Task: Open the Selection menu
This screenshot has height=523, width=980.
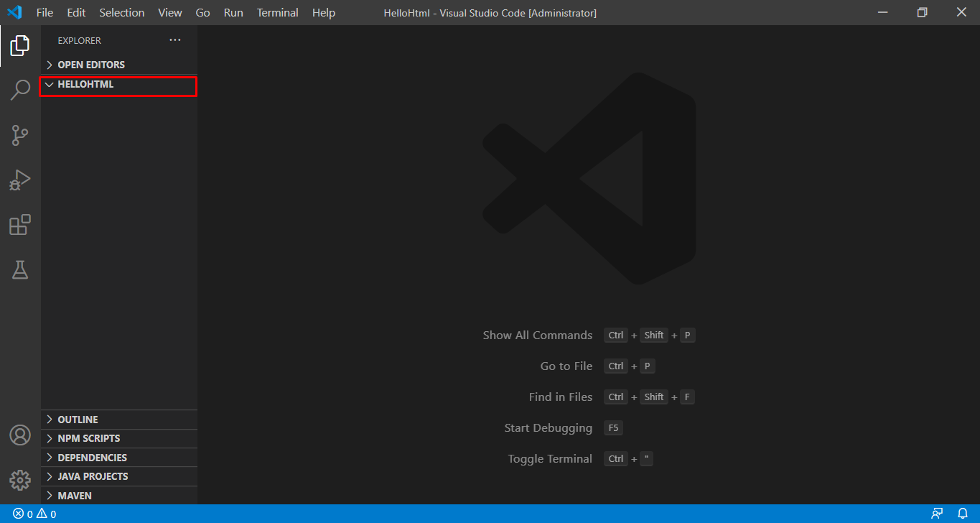Action: (121, 13)
